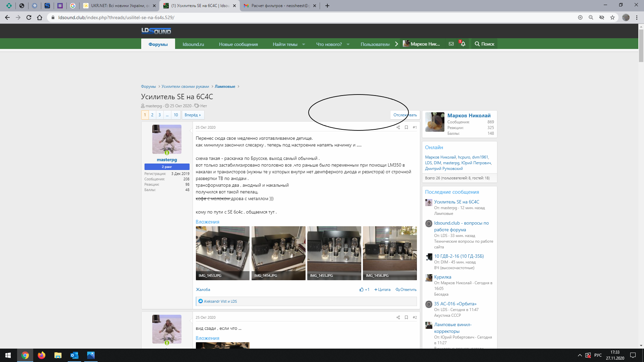Click browser zoom magnifier icon
The width and height of the screenshot is (644, 362).
[591, 17]
